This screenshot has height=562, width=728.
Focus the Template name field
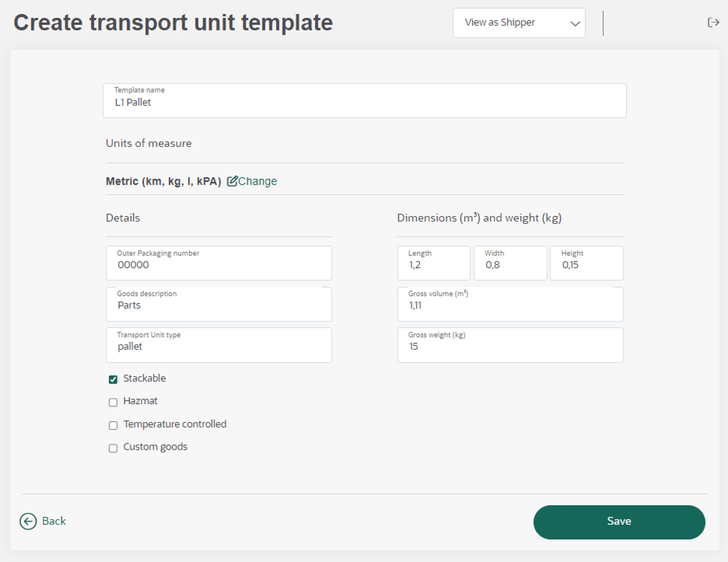[364, 101]
